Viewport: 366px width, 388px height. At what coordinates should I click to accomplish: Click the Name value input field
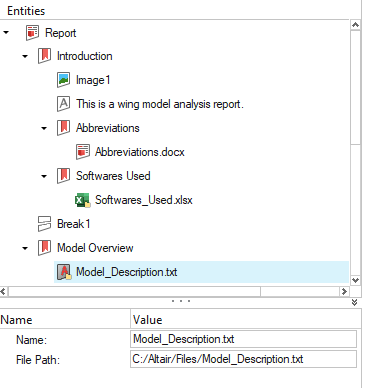243,339
